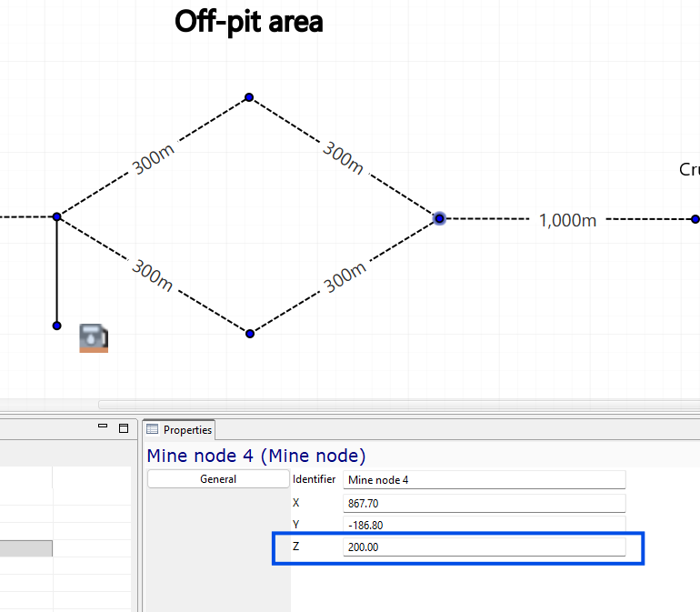Click the upper-right 300m road label
This screenshot has width=700, height=612.
pos(343,157)
